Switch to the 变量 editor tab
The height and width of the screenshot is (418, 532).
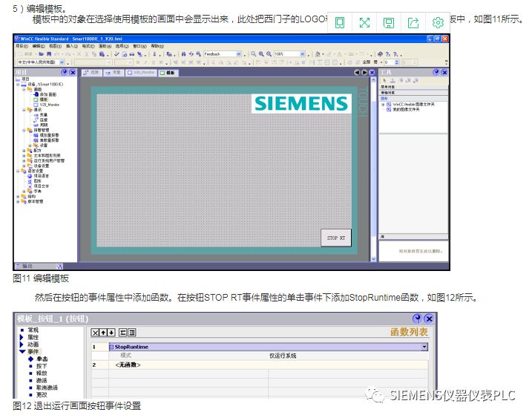114,73
